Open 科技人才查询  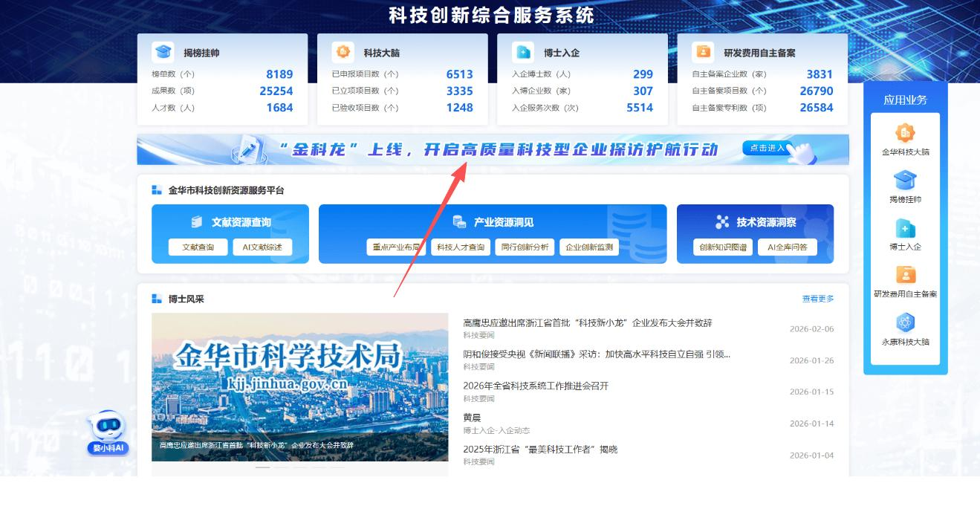tap(460, 247)
